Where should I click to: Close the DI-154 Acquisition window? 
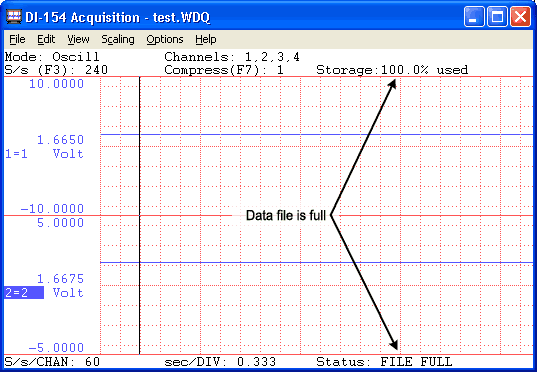point(521,16)
